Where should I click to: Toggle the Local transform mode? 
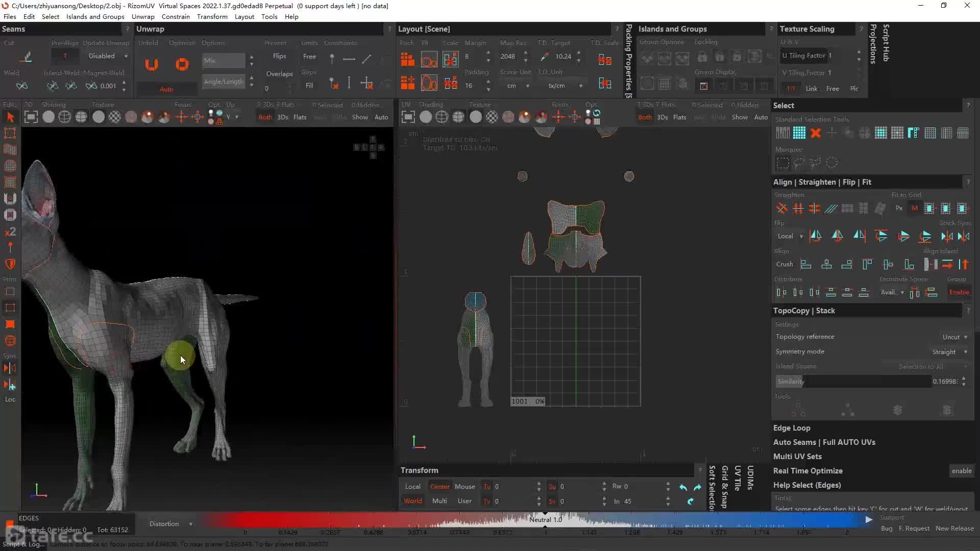pos(413,487)
